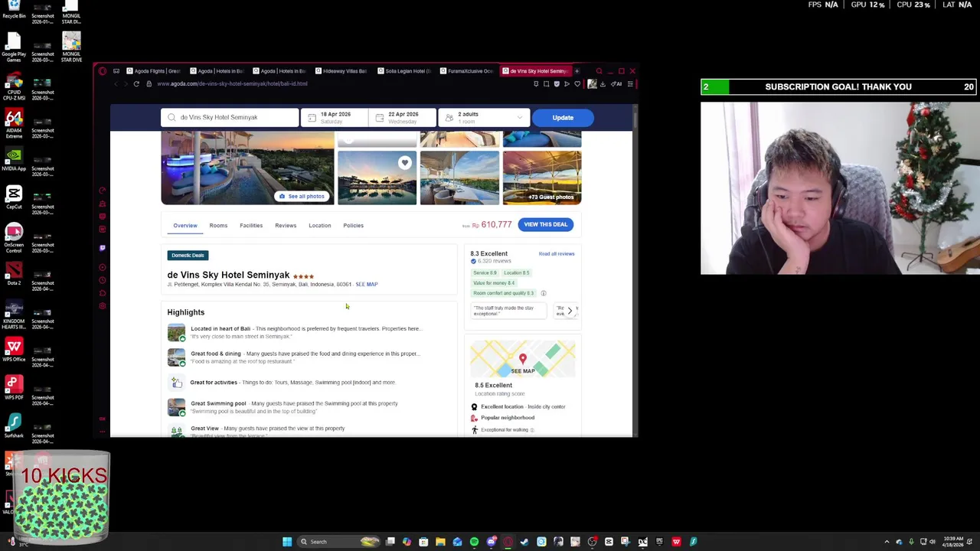
Task: Show next review quote arrow
Action: pos(570,310)
